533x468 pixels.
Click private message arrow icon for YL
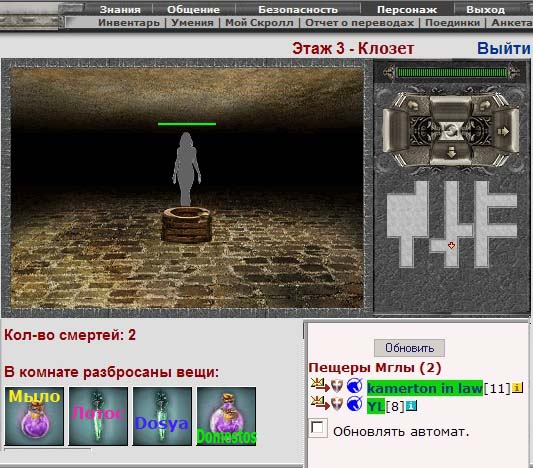320,403
